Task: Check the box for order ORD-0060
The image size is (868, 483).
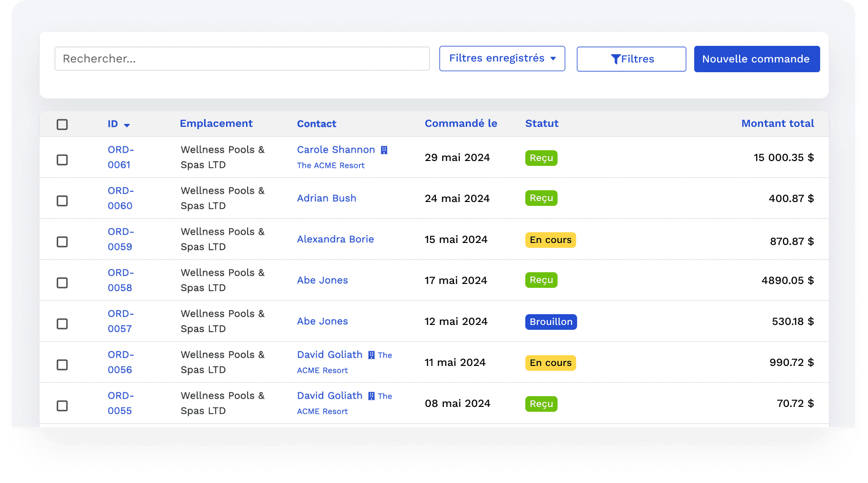Action: coord(62,201)
